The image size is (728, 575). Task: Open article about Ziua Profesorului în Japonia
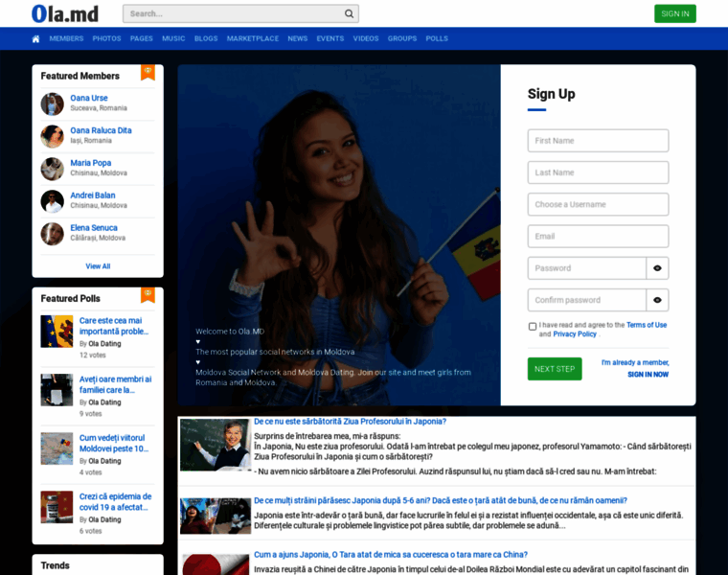point(350,422)
